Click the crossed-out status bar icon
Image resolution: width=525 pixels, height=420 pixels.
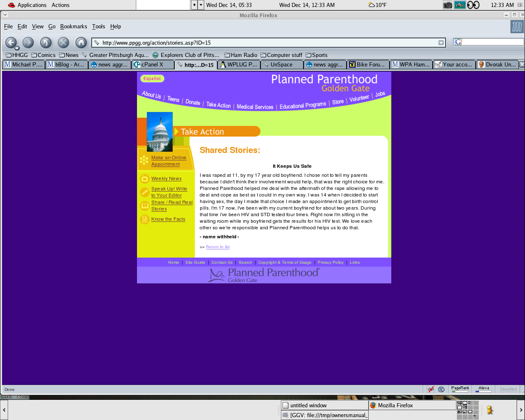[431, 389]
